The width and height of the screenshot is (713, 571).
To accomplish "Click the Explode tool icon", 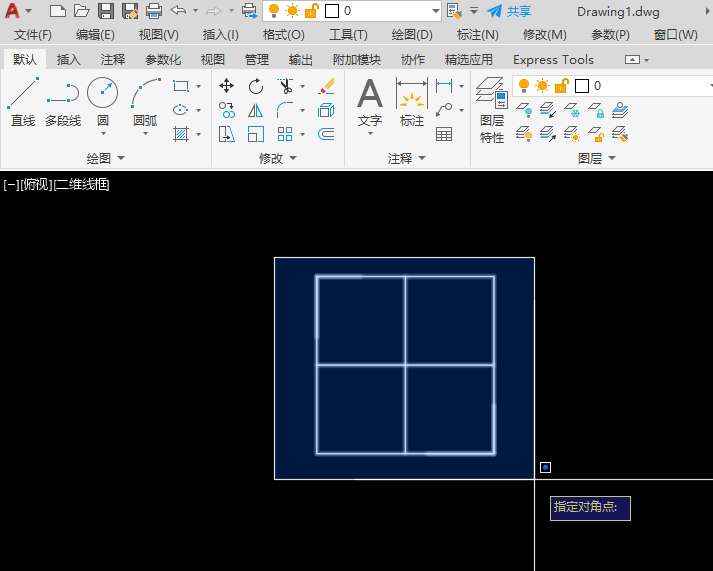I will pyautogui.click(x=326, y=110).
